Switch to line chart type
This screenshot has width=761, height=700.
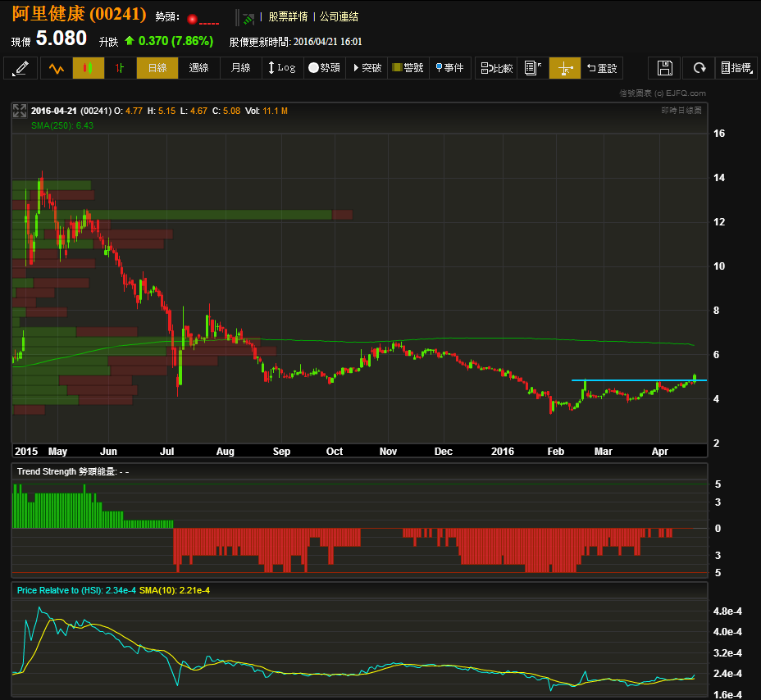(x=57, y=68)
